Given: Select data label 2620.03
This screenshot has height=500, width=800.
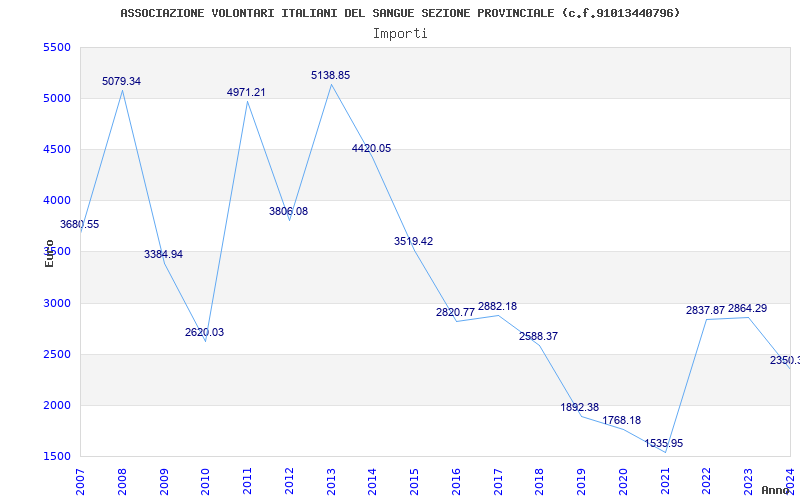Looking at the screenshot, I should pyautogui.click(x=205, y=332).
